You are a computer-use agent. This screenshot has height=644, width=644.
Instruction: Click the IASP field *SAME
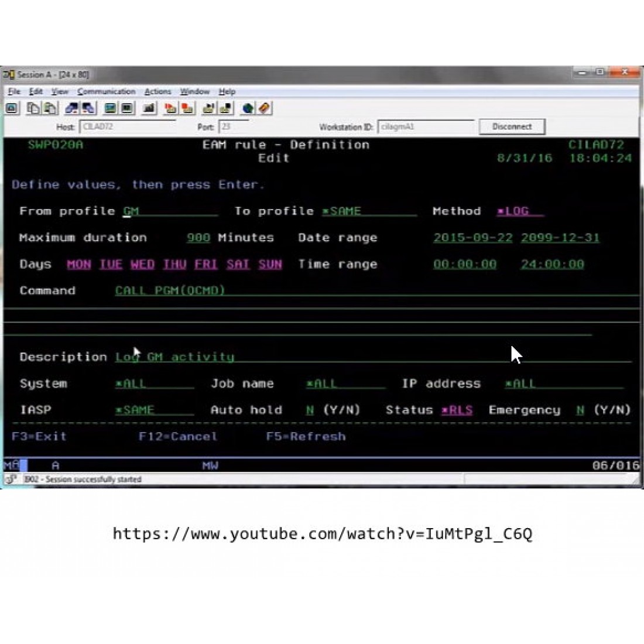pyautogui.click(x=155, y=410)
